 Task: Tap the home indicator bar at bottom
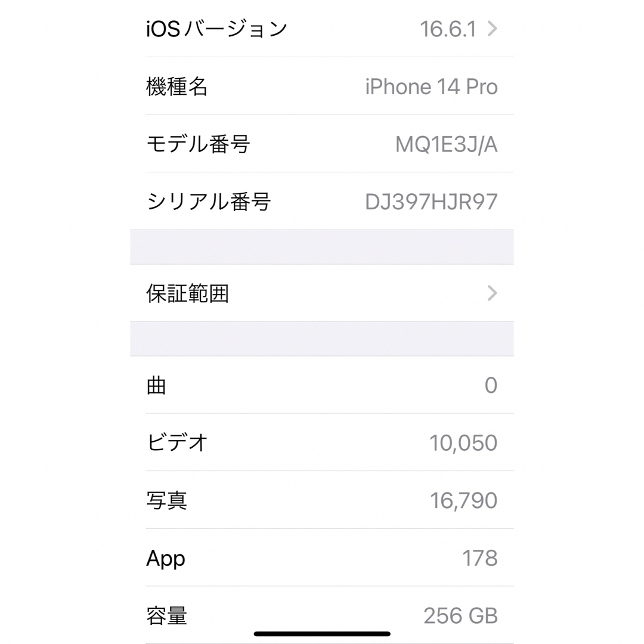(x=322, y=634)
